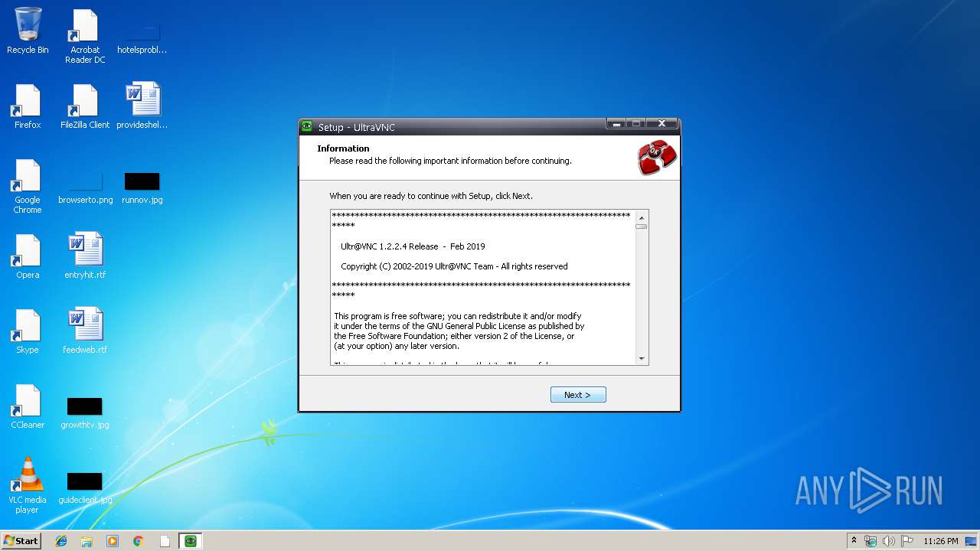Open the CCleaner desktop shortcut
Image resolution: width=980 pixels, height=551 pixels.
click(x=28, y=406)
